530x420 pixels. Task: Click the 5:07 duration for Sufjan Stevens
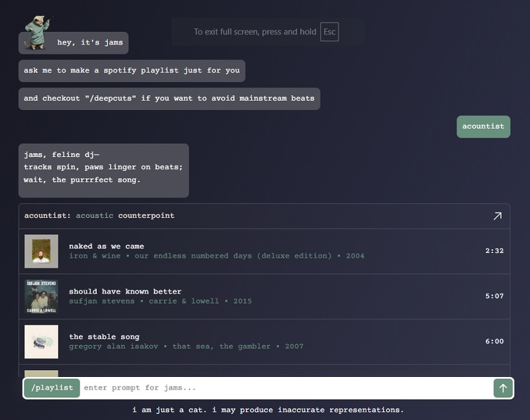click(494, 296)
